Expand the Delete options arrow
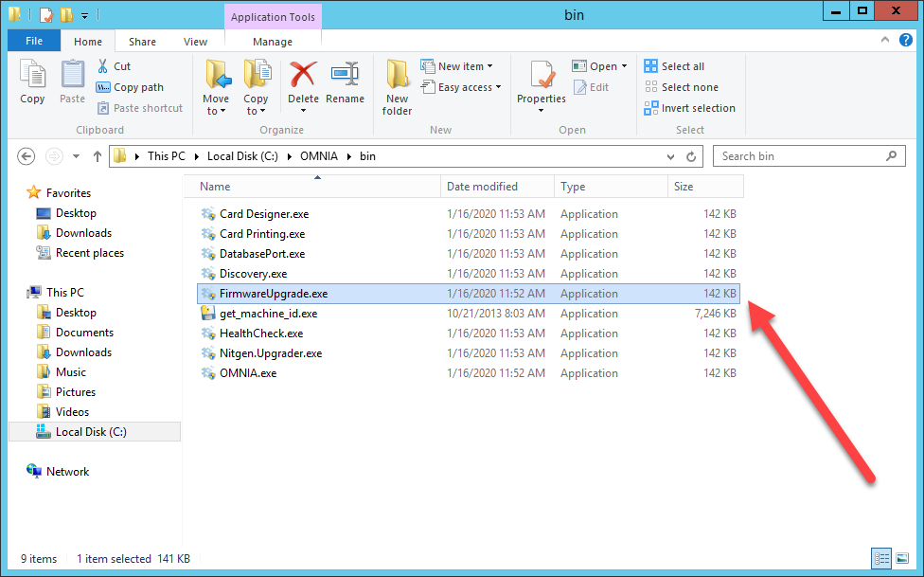This screenshot has height=577, width=924. (303, 111)
